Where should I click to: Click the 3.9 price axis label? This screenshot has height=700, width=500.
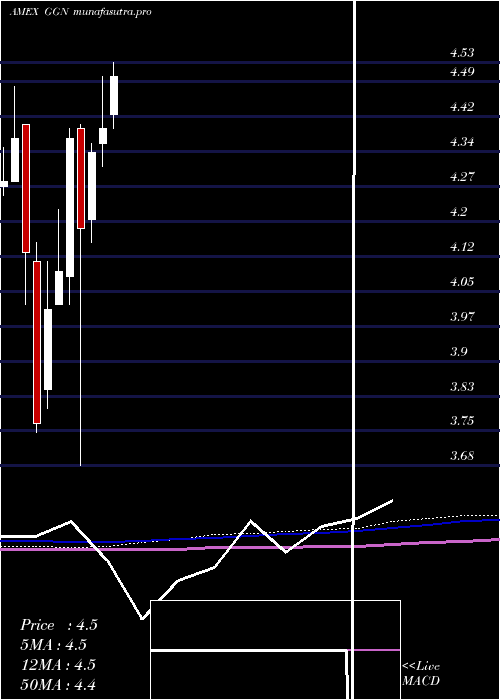[x=458, y=351]
